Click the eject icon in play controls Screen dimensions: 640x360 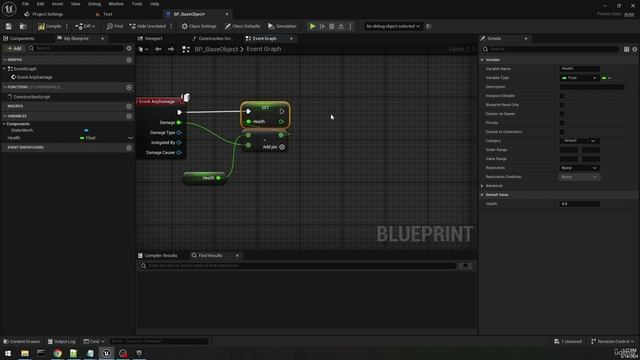pos(341,26)
